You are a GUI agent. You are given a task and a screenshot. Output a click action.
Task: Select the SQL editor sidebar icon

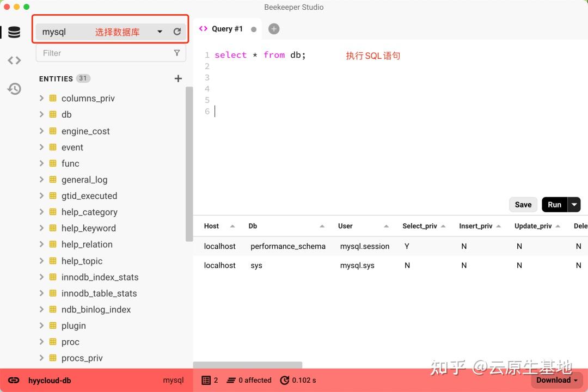coord(14,60)
